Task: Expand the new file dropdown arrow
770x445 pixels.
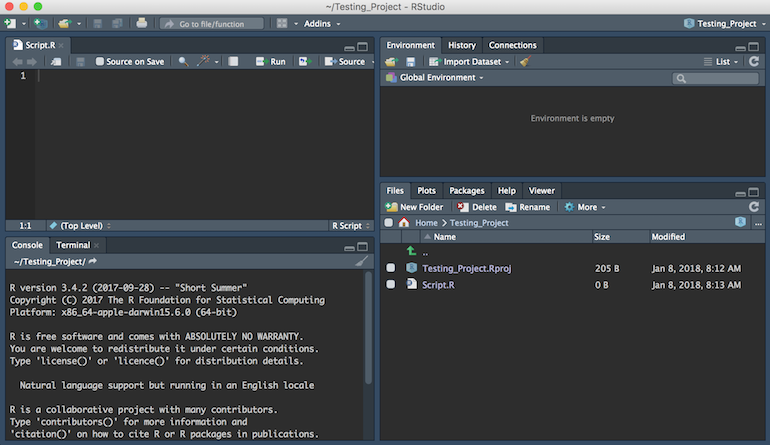Action: [x=24, y=24]
